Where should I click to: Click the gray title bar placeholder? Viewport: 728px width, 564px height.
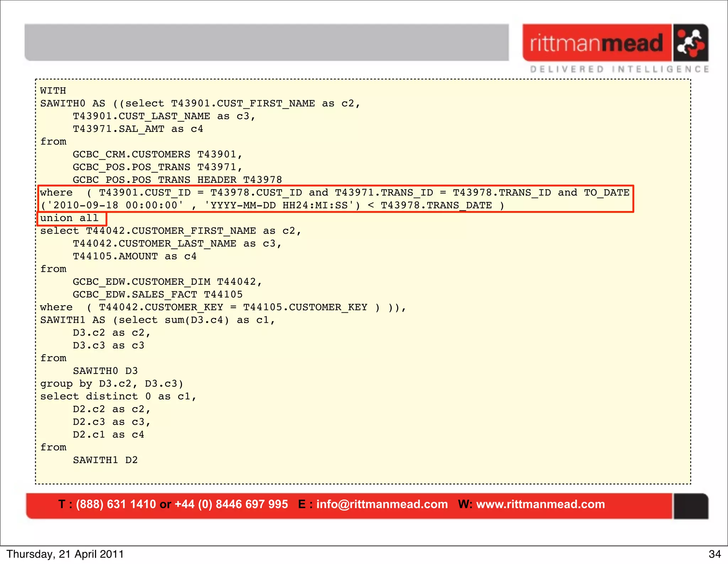267,43
